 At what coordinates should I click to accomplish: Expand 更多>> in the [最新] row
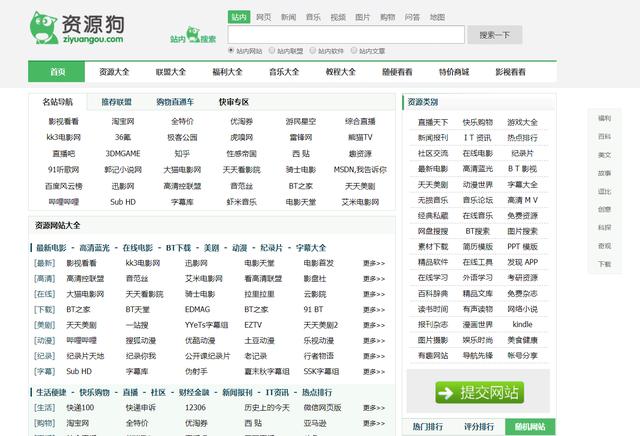374,263
